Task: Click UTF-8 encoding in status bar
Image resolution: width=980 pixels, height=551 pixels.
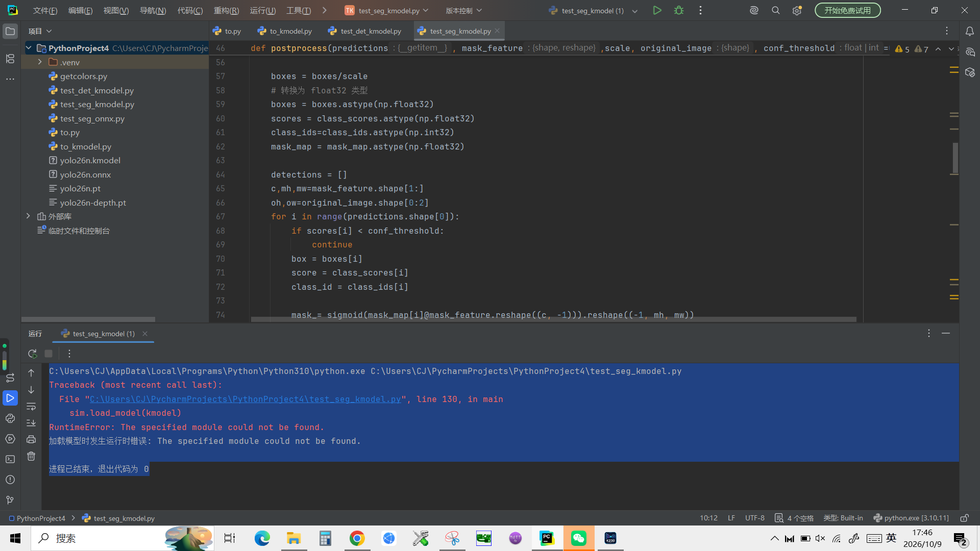Action: (754, 518)
